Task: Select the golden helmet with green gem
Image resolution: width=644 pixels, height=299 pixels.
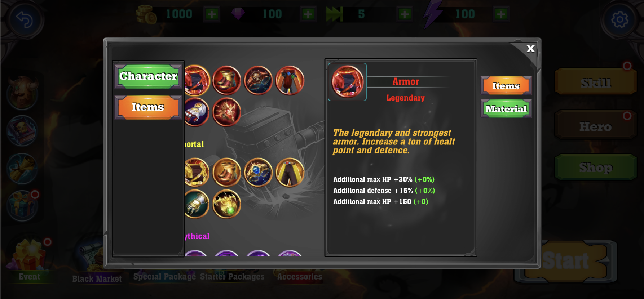Action: click(x=226, y=204)
